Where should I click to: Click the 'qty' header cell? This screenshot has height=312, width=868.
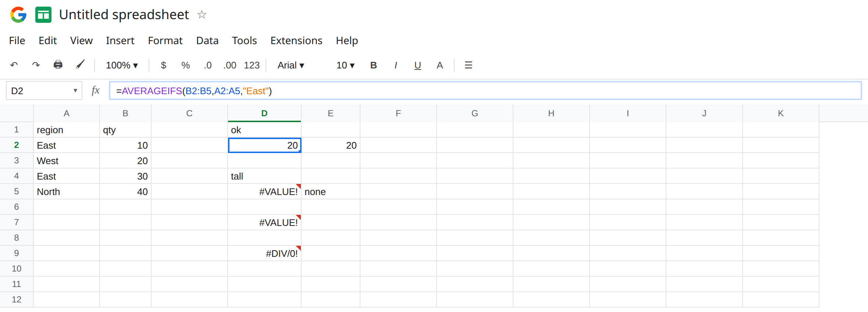[125, 130]
